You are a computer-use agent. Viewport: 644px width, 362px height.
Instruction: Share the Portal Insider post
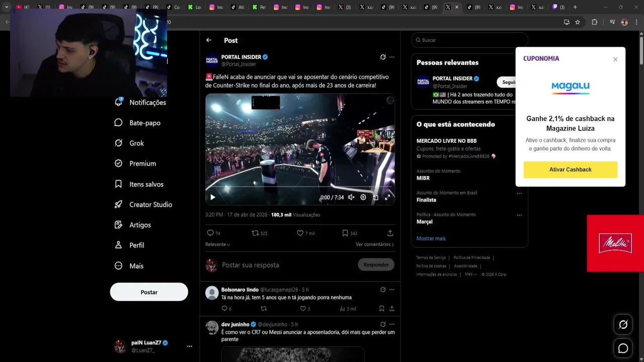pyautogui.click(x=390, y=233)
